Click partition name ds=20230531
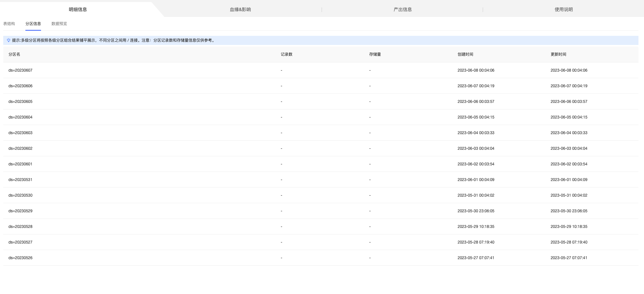 21,180
